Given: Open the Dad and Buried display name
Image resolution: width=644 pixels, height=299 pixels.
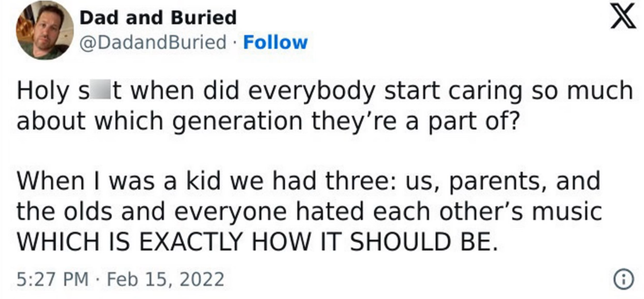Looking at the screenshot, I should 158,18.
